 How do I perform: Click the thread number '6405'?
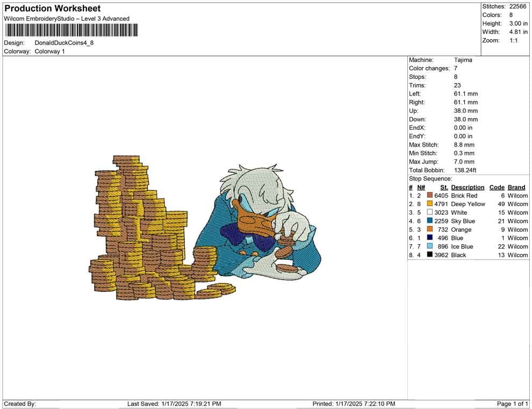pos(441,195)
